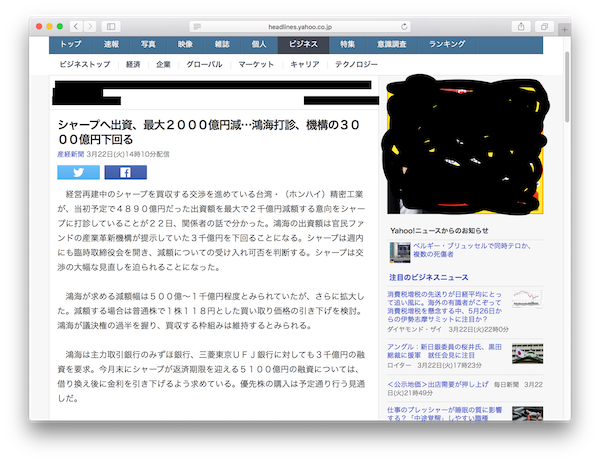Click the Yahoo!ニュースからのお知らせ heading
The image size is (600, 462).
point(439,231)
